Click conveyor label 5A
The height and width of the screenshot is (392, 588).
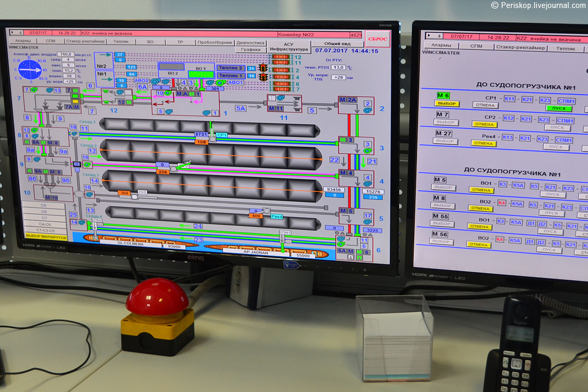(241, 109)
